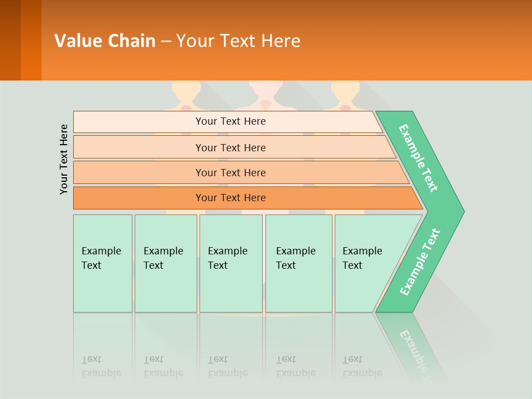
Task: Click the first green "Example Text" box
Action: point(103,258)
